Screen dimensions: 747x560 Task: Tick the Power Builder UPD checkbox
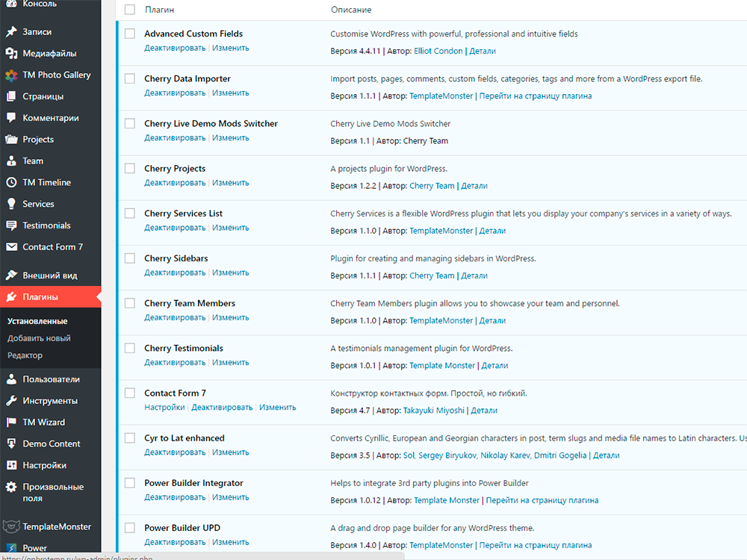(129, 528)
